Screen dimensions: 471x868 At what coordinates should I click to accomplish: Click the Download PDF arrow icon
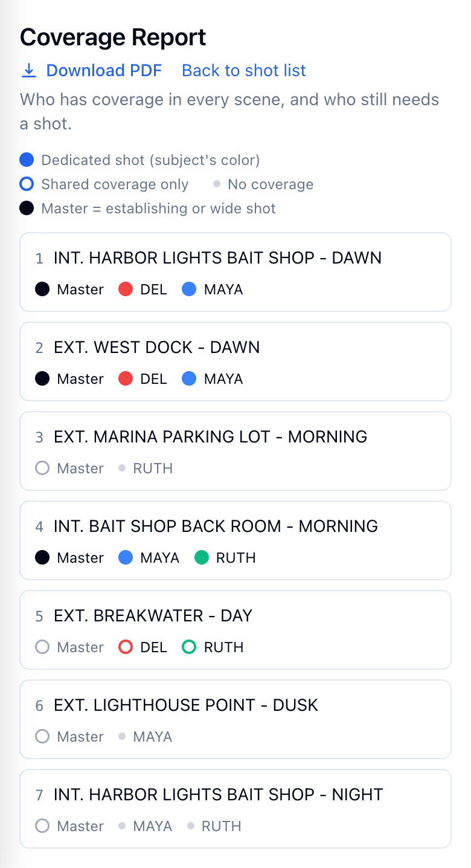[28, 71]
